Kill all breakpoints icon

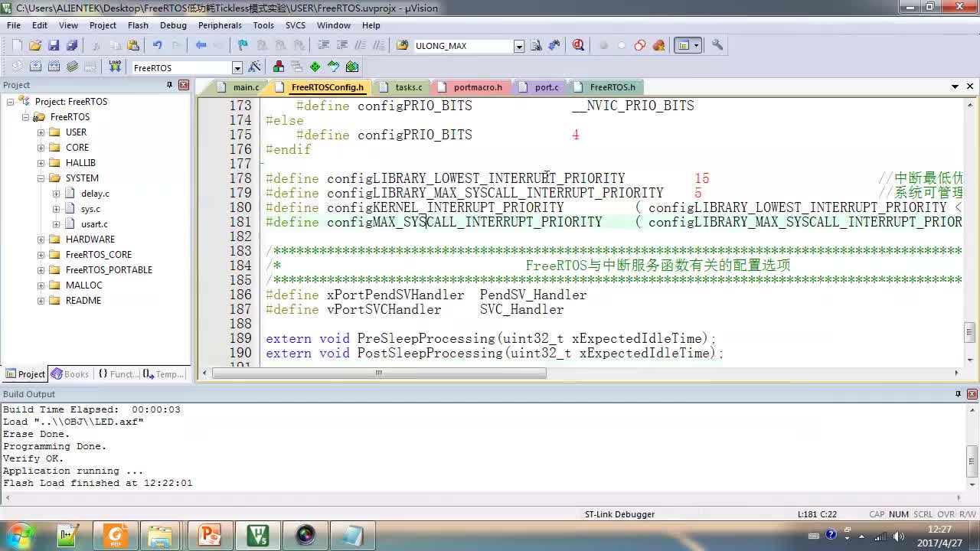[658, 45]
